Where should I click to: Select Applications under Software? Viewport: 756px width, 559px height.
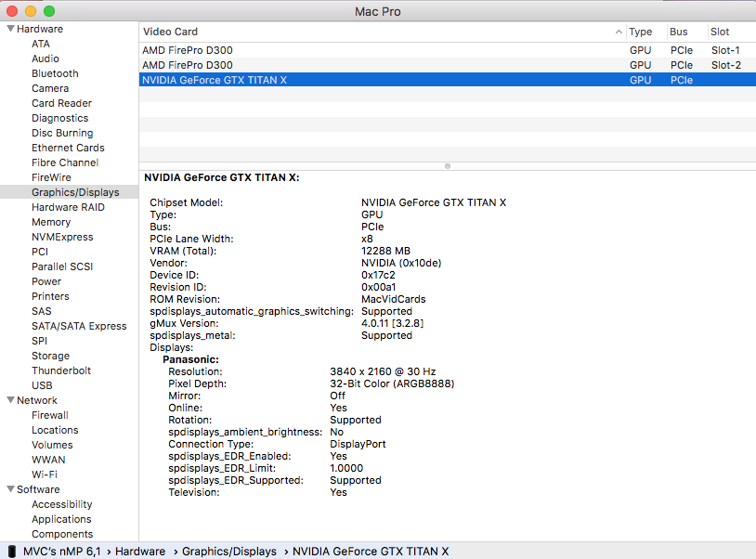point(61,519)
